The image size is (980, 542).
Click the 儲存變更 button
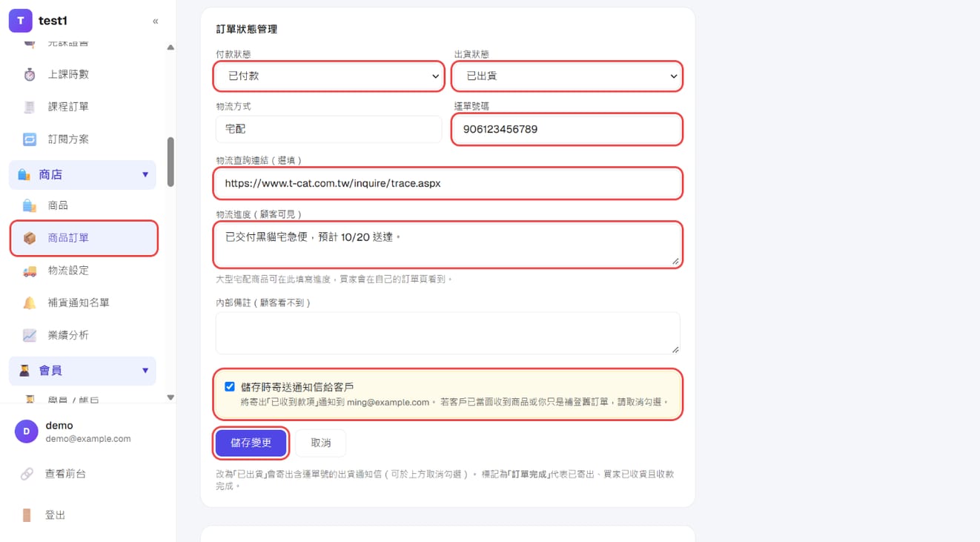(x=251, y=443)
